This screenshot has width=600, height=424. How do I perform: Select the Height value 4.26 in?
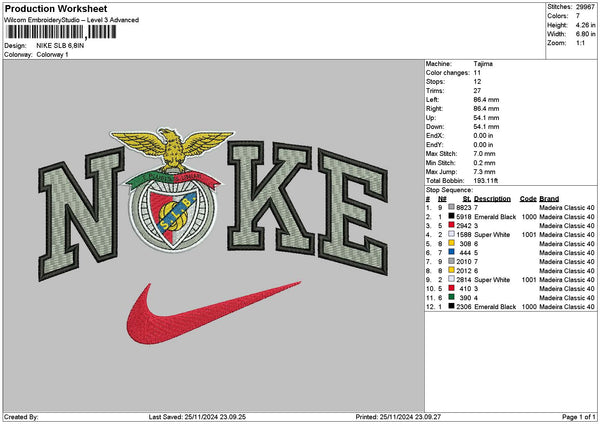(585, 25)
